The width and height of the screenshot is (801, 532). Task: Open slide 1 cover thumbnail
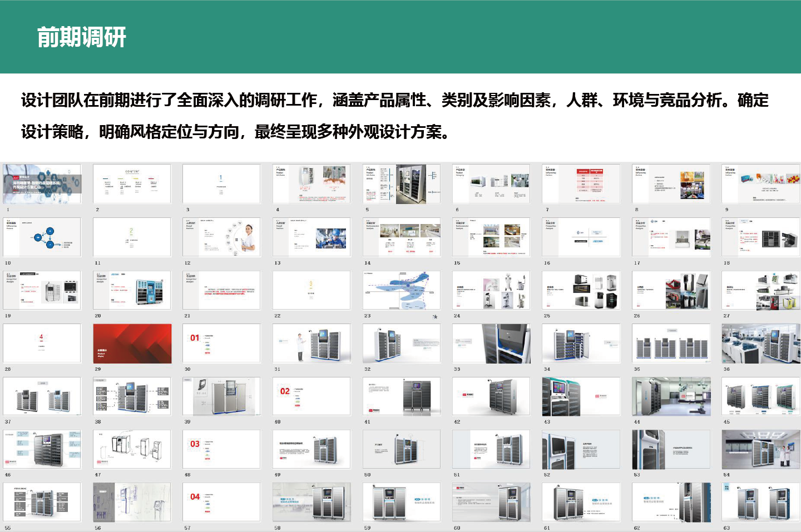[42, 183]
